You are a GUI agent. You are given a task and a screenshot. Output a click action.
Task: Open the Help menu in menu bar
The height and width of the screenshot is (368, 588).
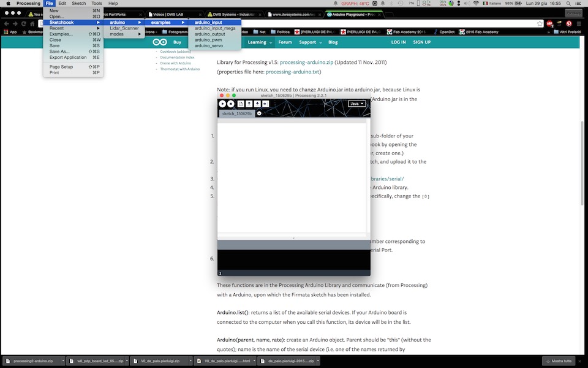coord(113,3)
